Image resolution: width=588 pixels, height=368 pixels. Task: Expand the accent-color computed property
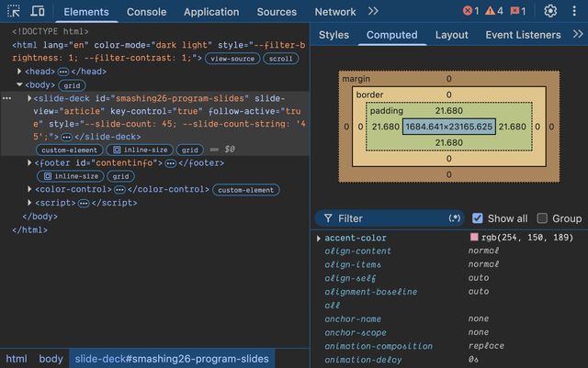coord(319,238)
